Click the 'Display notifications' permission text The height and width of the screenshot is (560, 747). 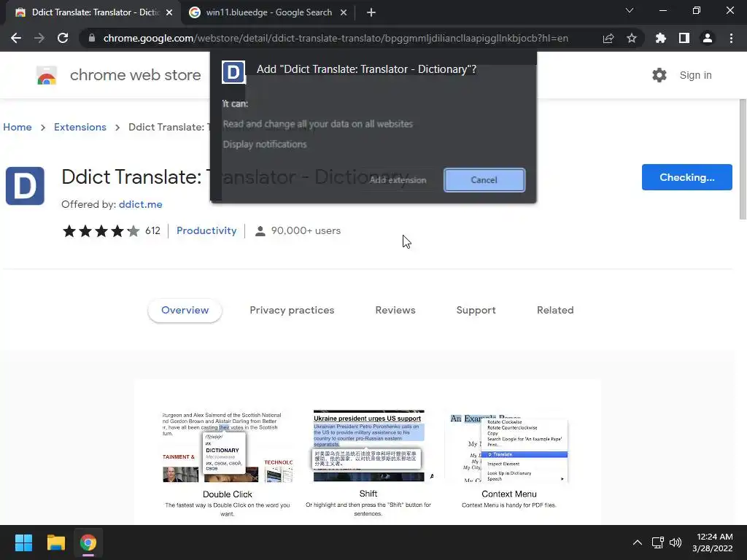pyautogui.click(x=264, y=144)
